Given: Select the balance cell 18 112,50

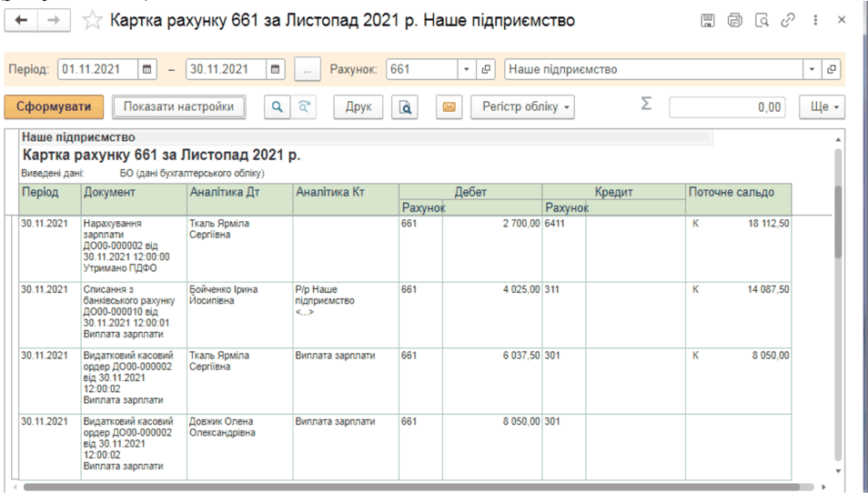Looking at the screenshot, I should [x=739, y=248].
